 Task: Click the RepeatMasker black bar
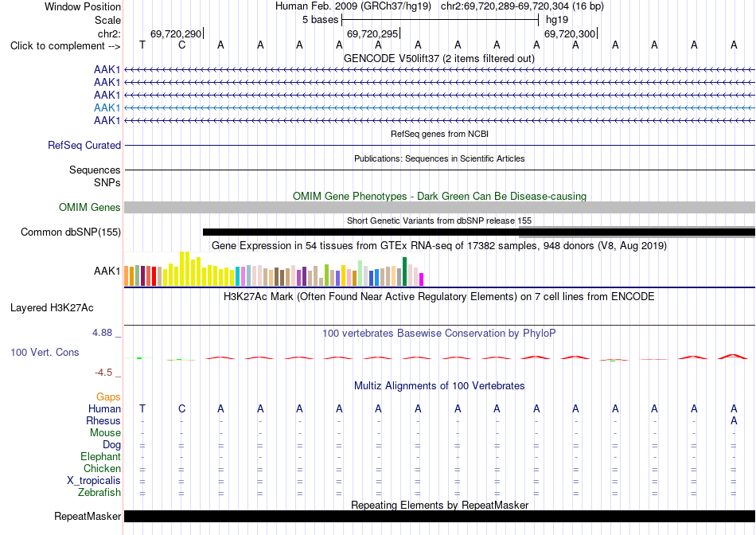439,516
